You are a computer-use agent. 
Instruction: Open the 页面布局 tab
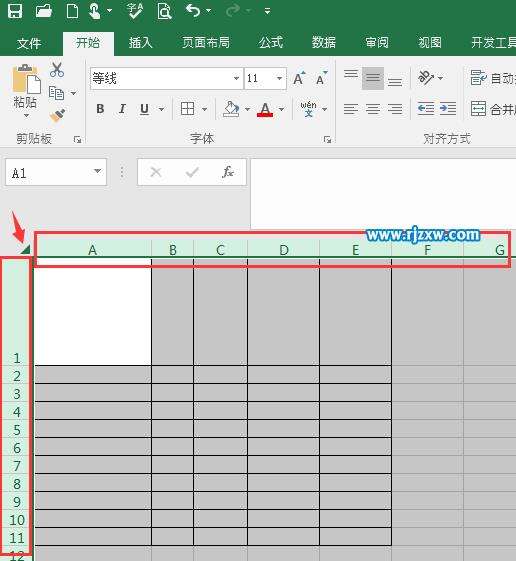[x=206, y=43]
